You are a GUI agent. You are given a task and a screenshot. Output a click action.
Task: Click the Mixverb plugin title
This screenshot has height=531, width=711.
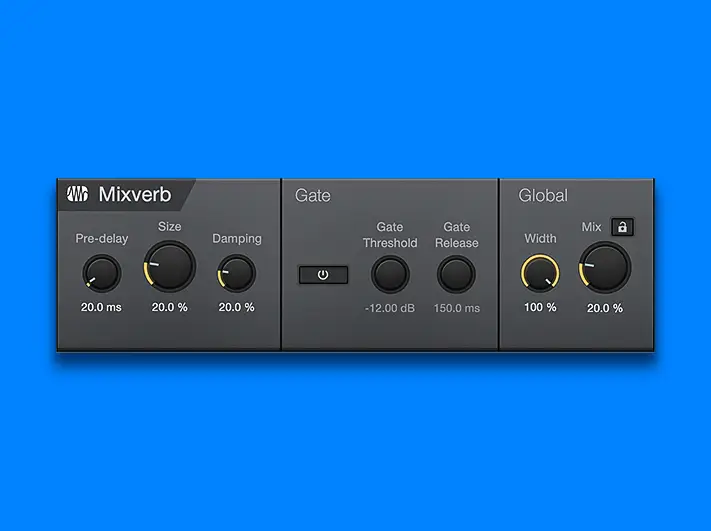point(135,194)
